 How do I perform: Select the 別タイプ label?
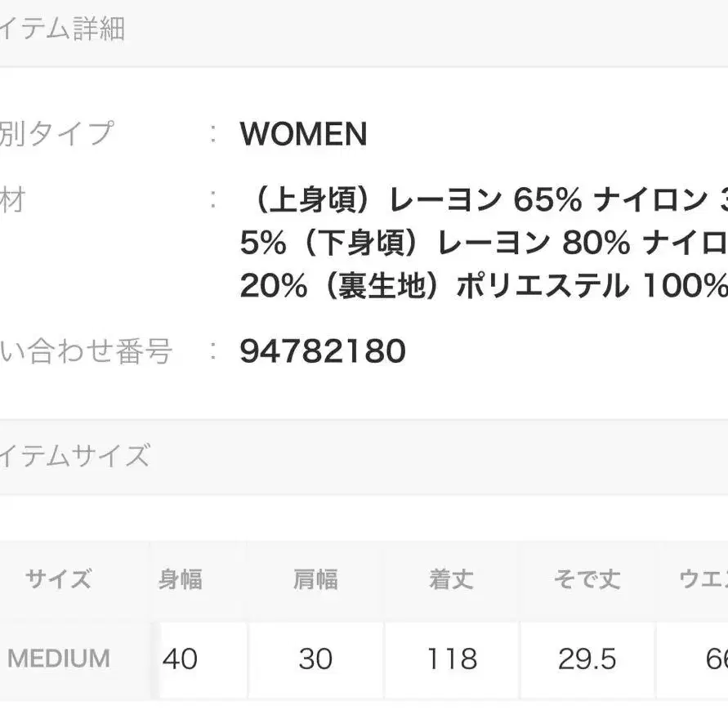click(x=56, y=133)
